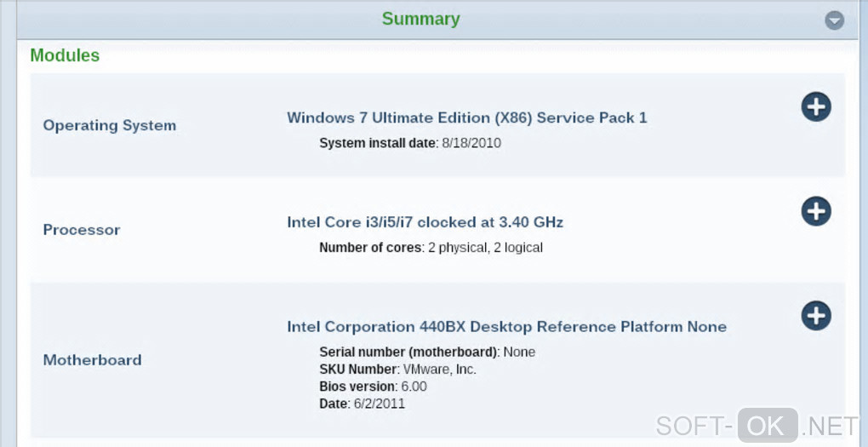The height and width of the screenshot is (447, 868).
Task: Click the Motherboard module label
Action: tap(92, 360)
